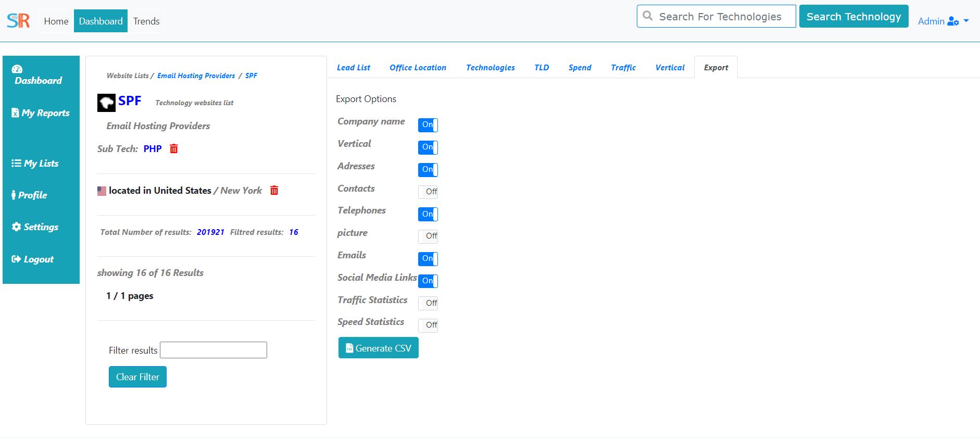Open the Technologies tab

[x=491, y=68]
